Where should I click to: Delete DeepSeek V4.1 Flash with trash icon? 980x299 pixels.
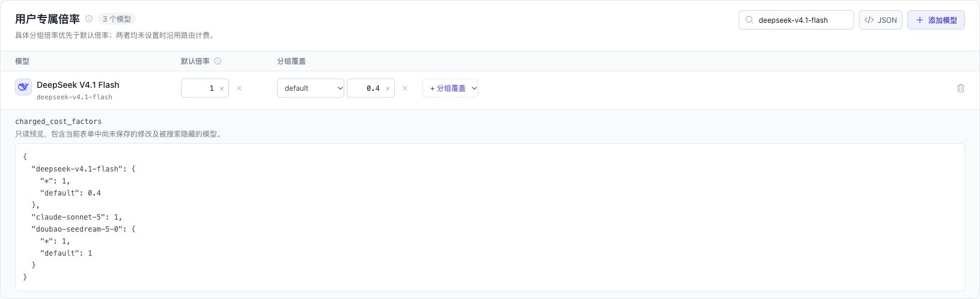click(961, 88)
